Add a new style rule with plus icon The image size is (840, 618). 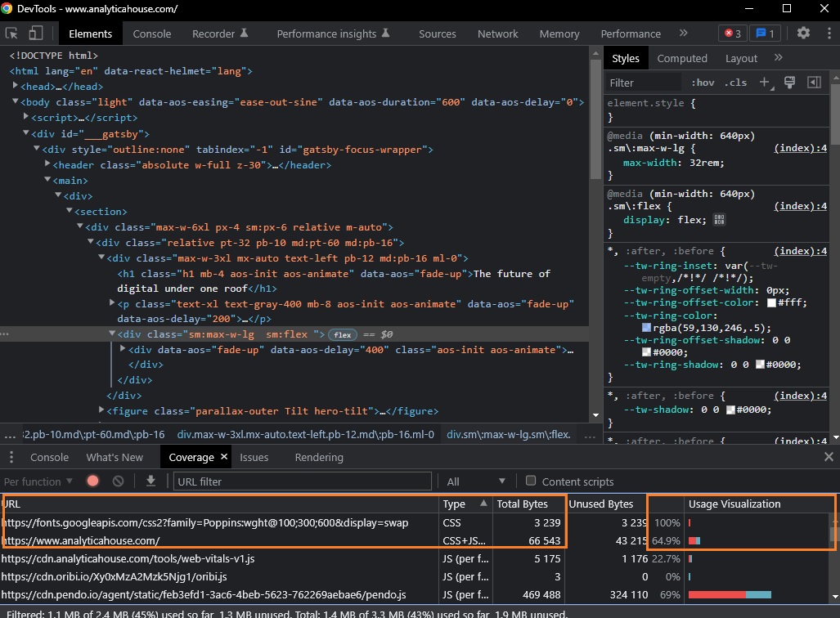(765, 83)
